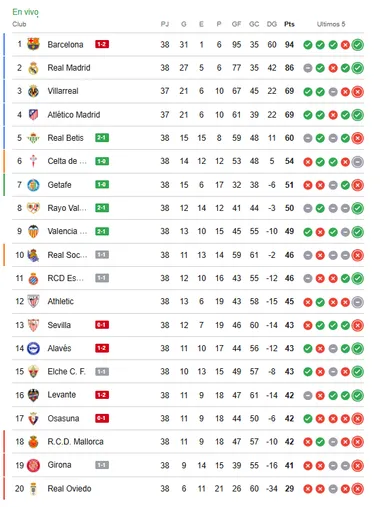380x507 pixels.
Task: Click the Getafe blue crest icon
Action: point(33,185)
